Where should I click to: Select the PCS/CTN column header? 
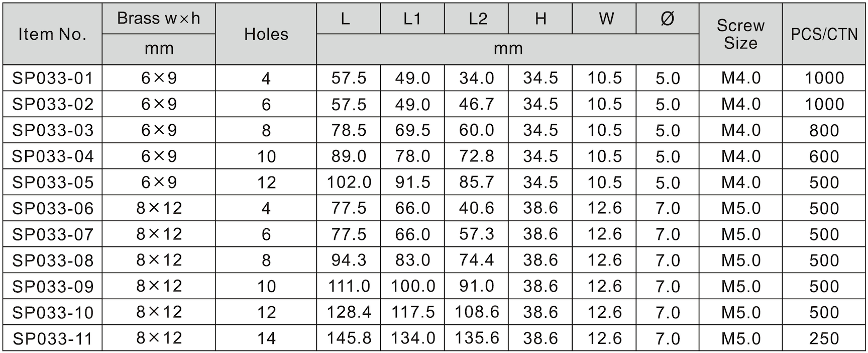pyautogui.click(x=824, y=34)
